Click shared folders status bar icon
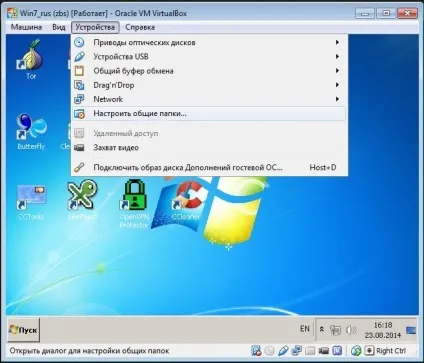 310,351
